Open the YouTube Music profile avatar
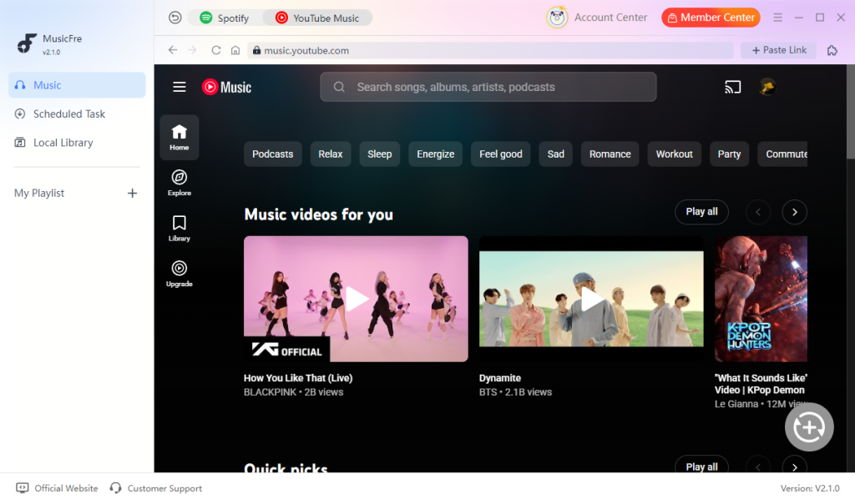855x504 pixels. point(768,87)
